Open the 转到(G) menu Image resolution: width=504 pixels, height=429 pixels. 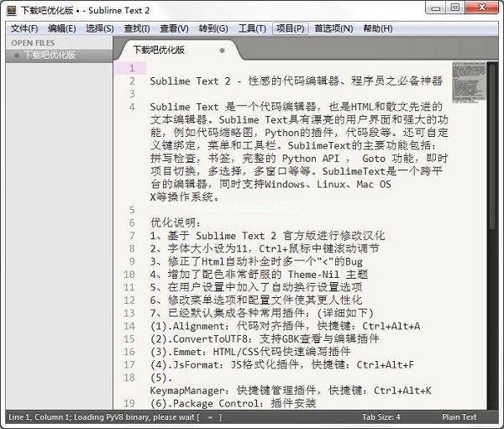pyautogui.click(x=213, y=29)
